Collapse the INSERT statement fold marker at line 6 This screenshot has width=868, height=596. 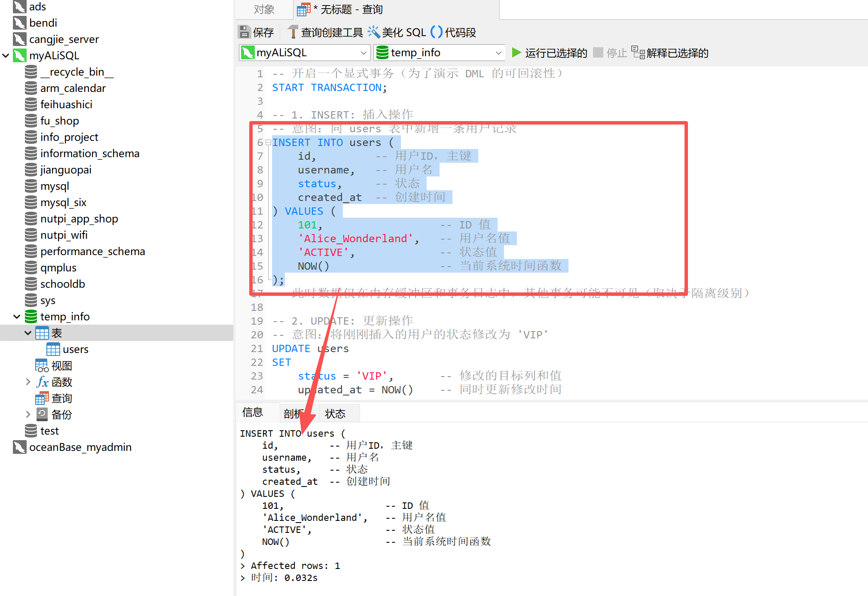[x=268, y=143]
